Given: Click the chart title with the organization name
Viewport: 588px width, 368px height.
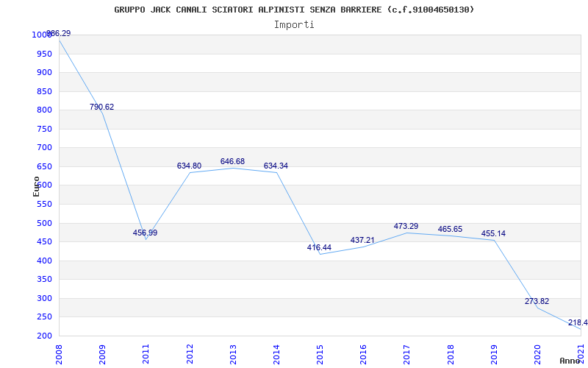Looking at the screenshot, I should [294, 10].
